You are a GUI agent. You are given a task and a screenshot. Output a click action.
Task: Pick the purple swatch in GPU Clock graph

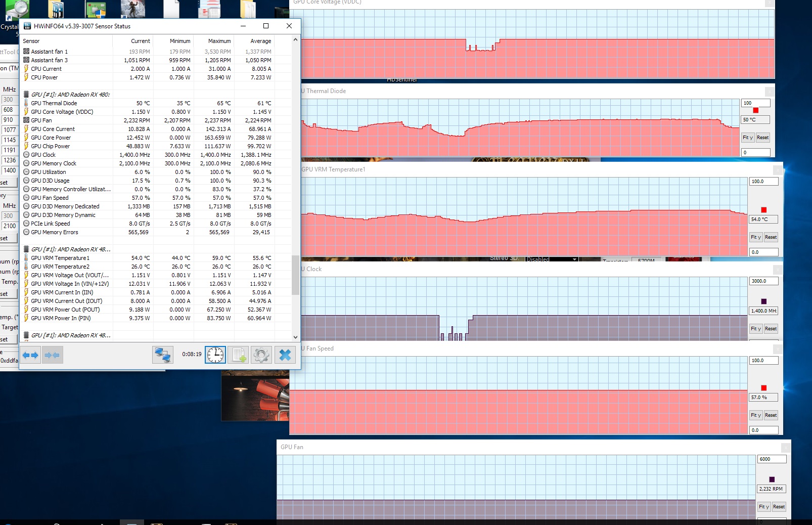764,301
